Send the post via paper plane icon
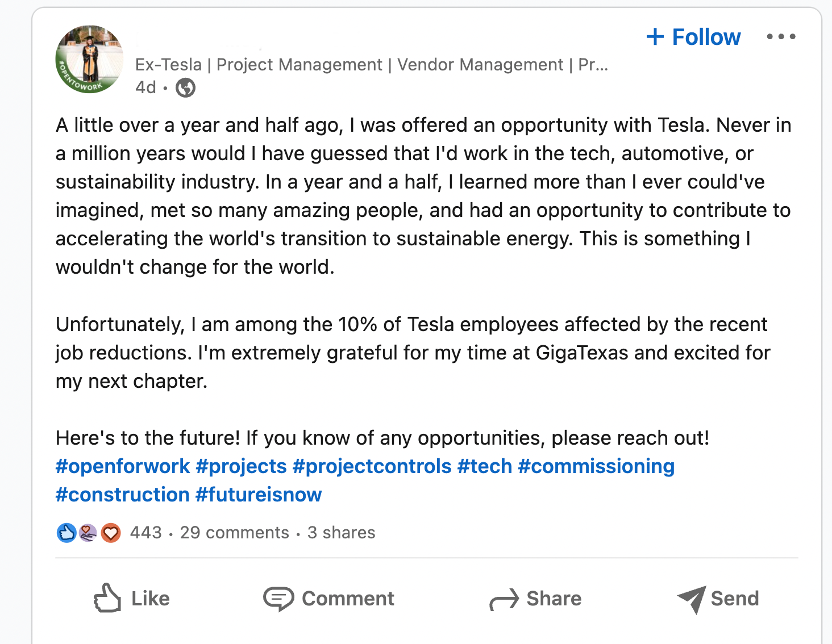This screenshot has height=644, width=832. pyautogui.click(x=692, y=599)
